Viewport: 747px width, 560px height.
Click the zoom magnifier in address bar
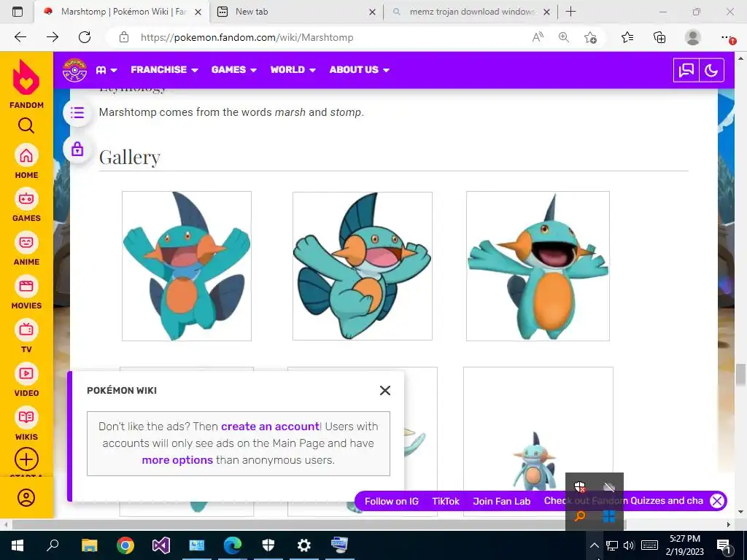564,37
